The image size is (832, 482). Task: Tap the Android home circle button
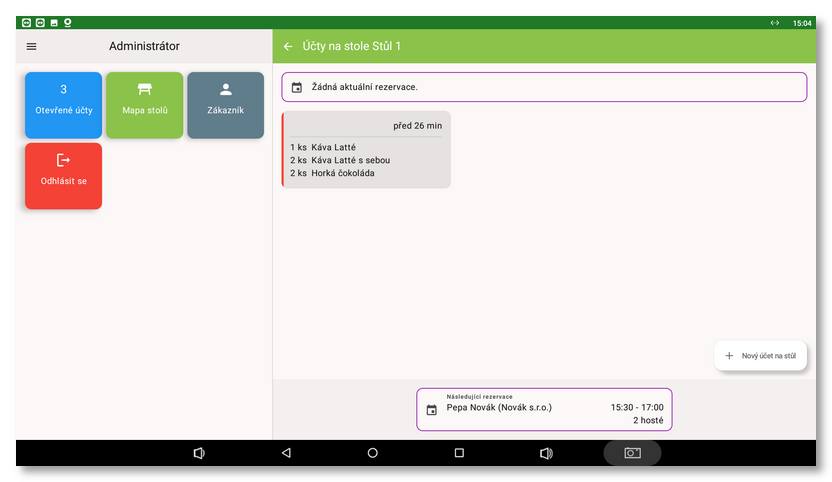coord(372,453)
